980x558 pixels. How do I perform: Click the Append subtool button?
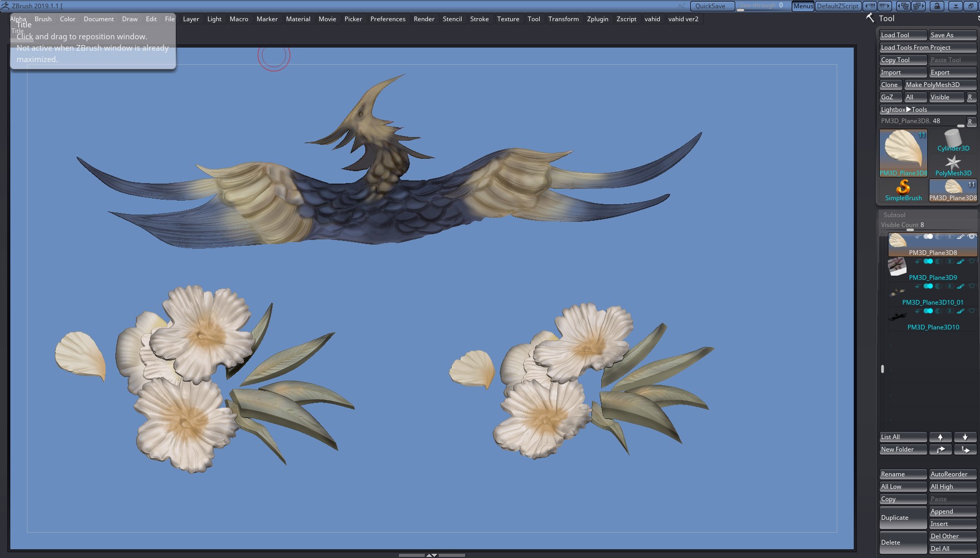pyautogui.click(x=953, y=511)
